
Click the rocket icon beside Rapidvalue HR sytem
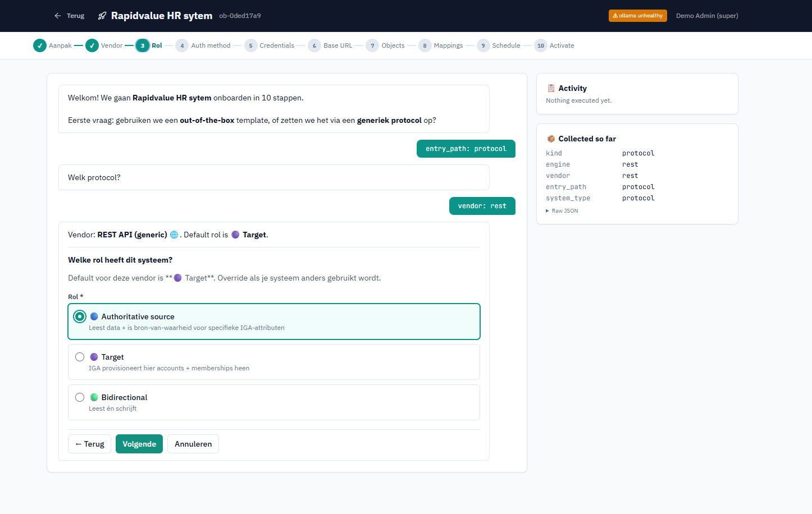point(102,16)
